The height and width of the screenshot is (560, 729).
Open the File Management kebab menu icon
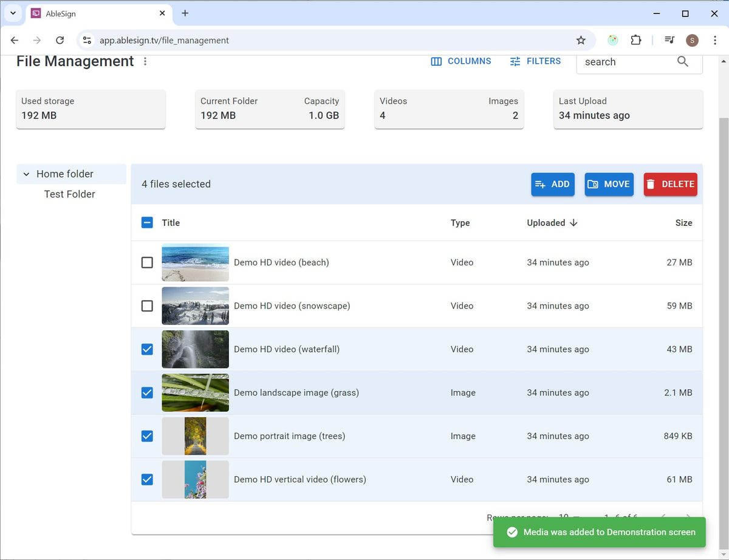pyautogui.click(x=145, y=61)
